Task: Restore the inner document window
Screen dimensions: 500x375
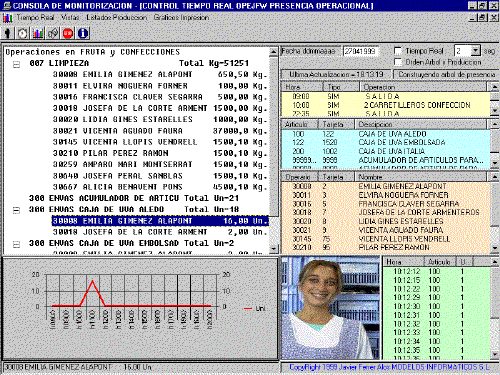Action: [482, 17]
